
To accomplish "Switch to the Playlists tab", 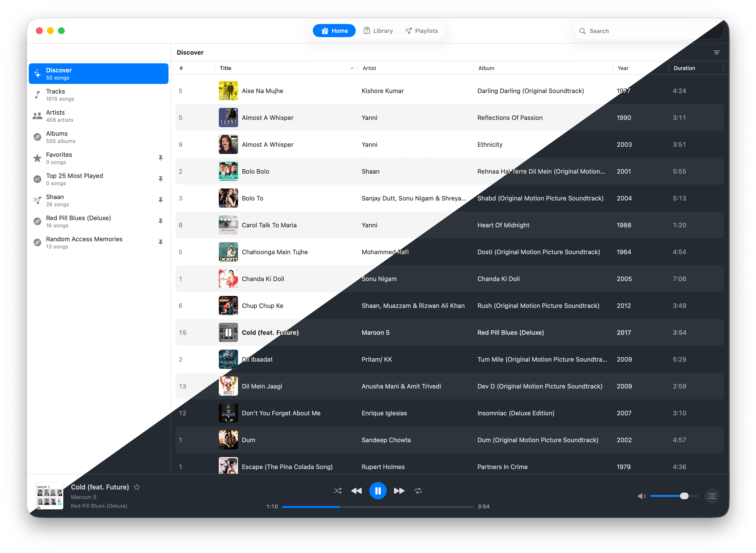I will click(421, 31).
